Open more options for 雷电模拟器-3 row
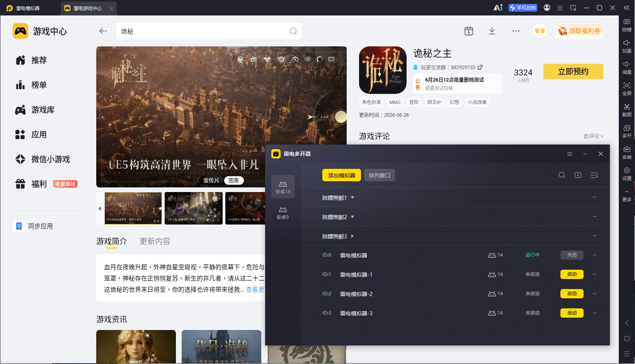The height and width of the screenshot is (364, 635). click(x=595, y=313)
